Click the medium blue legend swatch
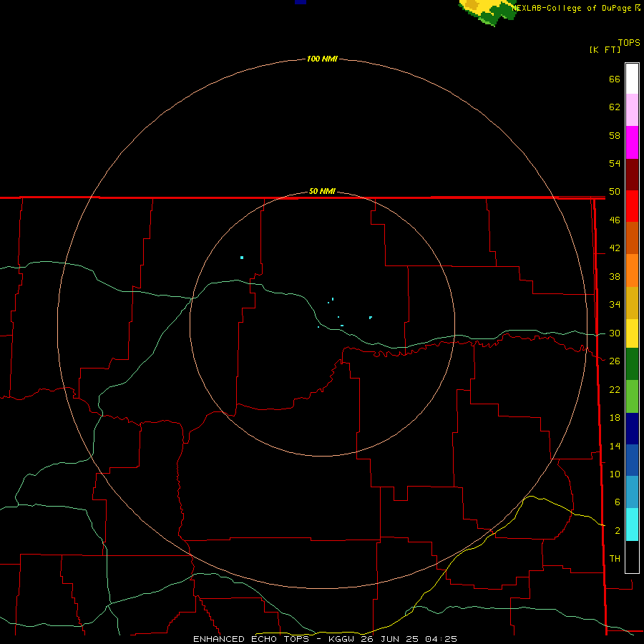644x644 pixels. (632, 460)
